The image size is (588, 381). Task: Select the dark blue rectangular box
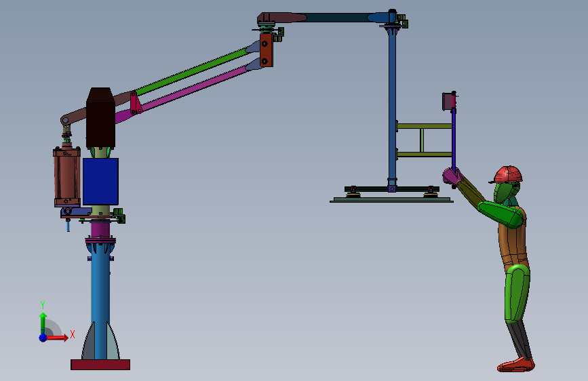coord(100,182)
